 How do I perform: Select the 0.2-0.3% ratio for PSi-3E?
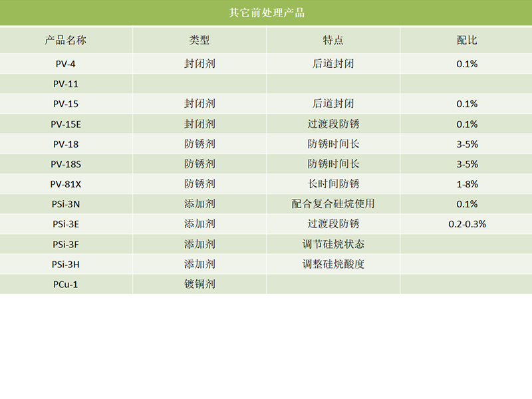(x=465, y=224)
